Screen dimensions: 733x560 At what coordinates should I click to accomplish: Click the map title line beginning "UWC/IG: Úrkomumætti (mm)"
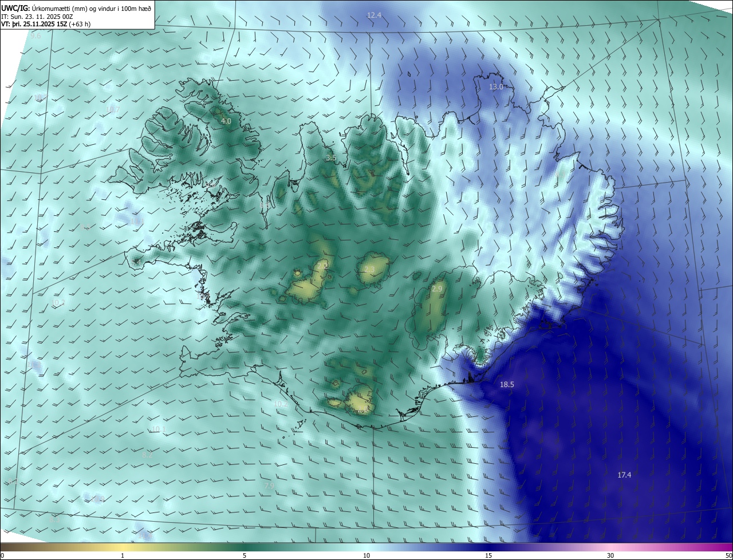pyautogui.click(x=76, y=8)
